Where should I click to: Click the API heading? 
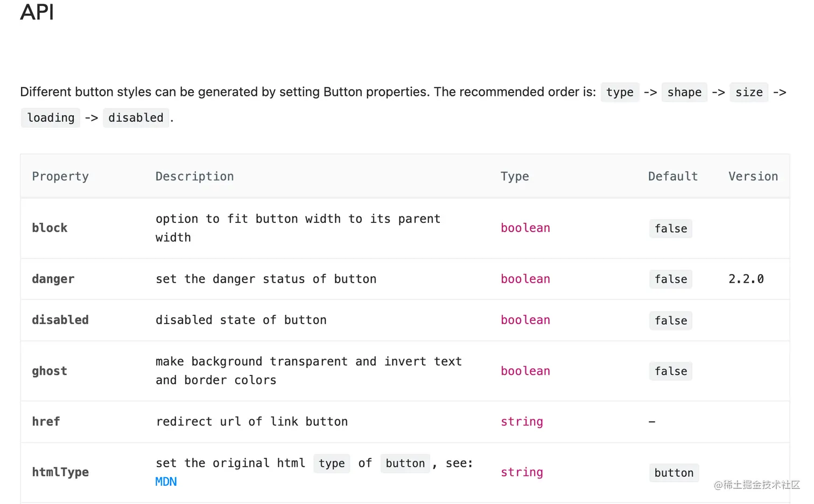point(37,12)
